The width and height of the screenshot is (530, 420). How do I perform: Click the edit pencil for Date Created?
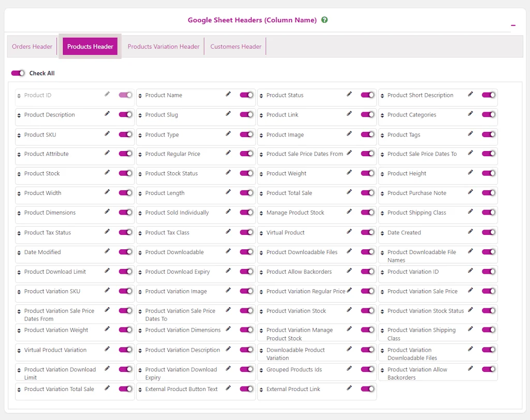click(x=471, y=232)
